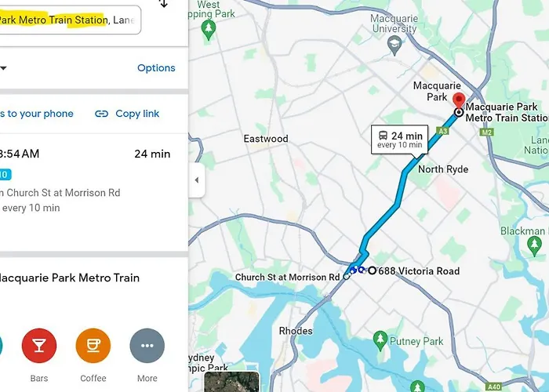Show more categories with the ellipsis icon
Screen dimensions: 549x392
click(147, 346)
